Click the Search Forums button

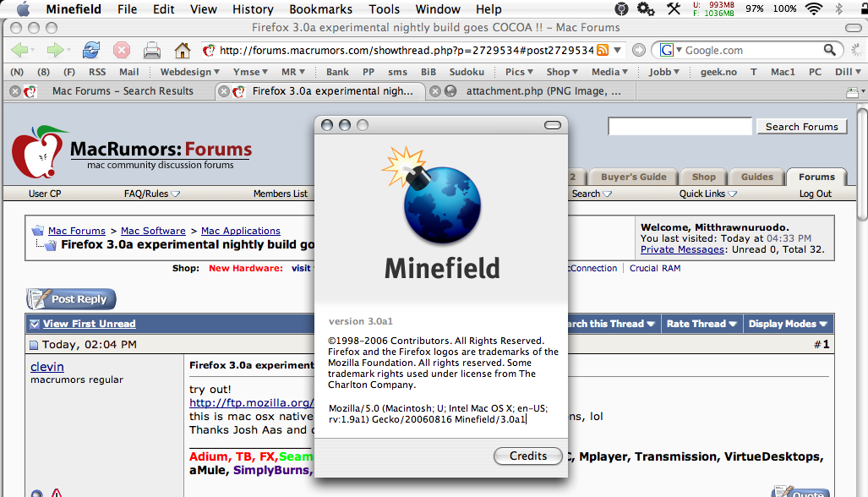801,127
